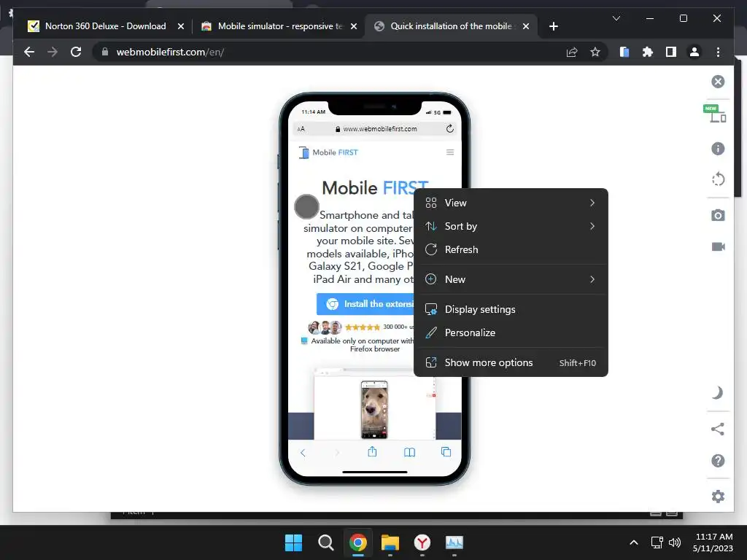Close the Norton 360 Deluxe tab

point(181,26)
